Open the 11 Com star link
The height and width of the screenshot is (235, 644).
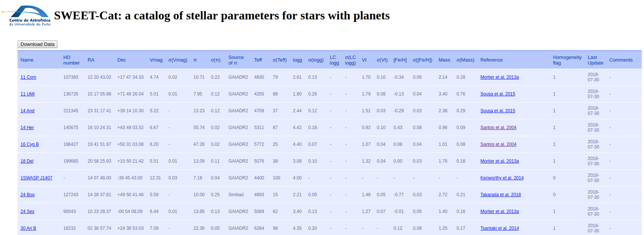(x=28, y=77)
